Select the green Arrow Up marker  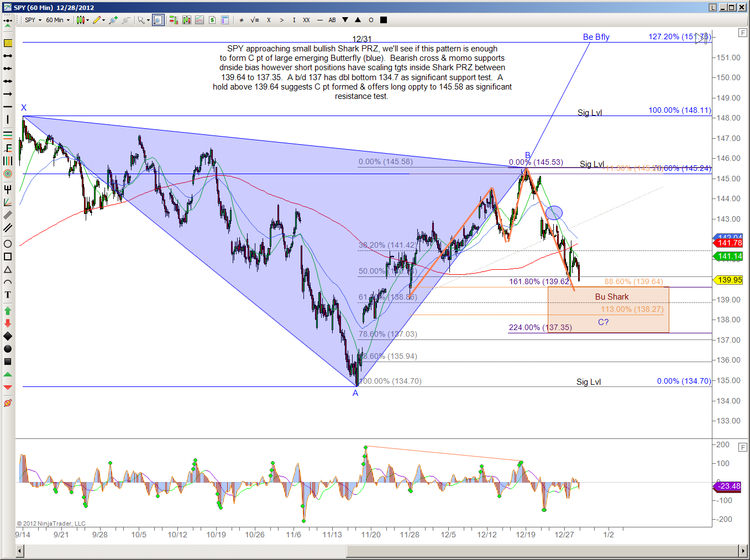pos(8,310)
